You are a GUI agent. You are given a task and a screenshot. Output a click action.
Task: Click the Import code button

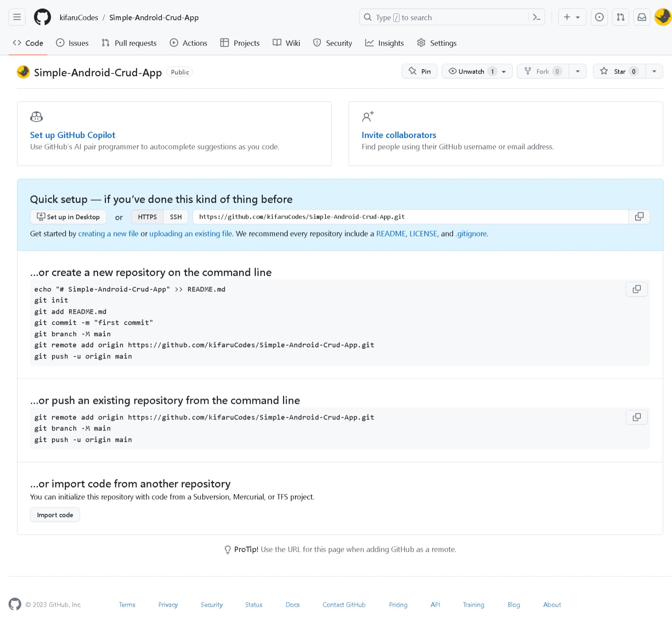click(x=55, y=515)
